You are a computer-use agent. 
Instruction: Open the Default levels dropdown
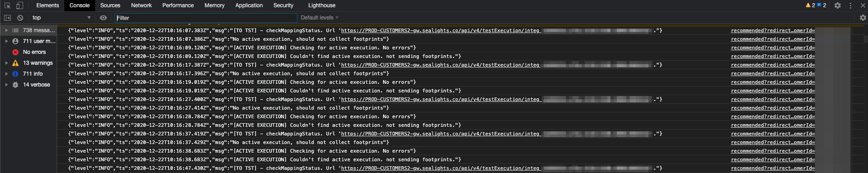point(320,18)
